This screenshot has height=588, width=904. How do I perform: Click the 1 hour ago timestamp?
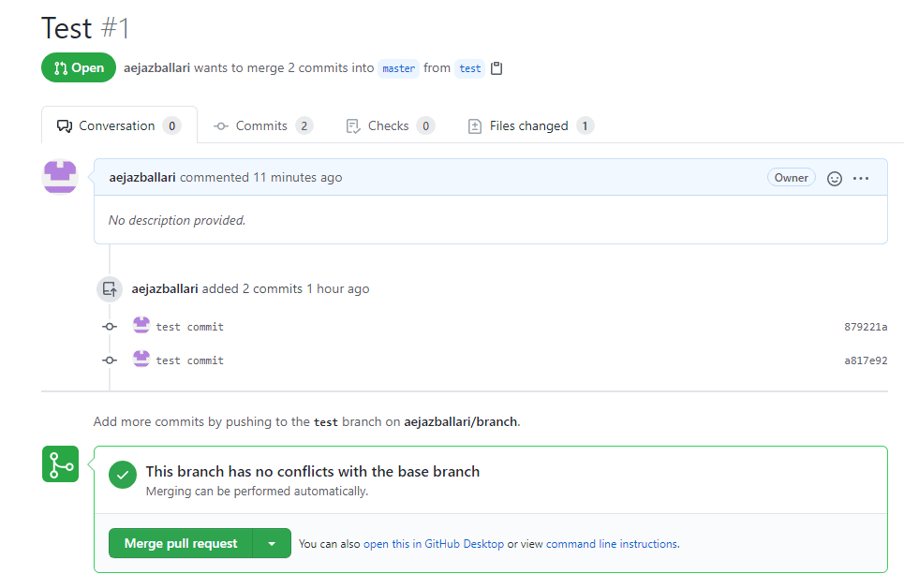click(338, 288)
